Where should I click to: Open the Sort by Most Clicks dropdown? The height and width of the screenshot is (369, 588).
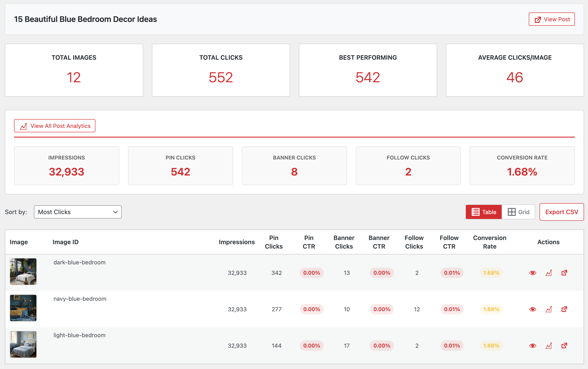(78, 212)
